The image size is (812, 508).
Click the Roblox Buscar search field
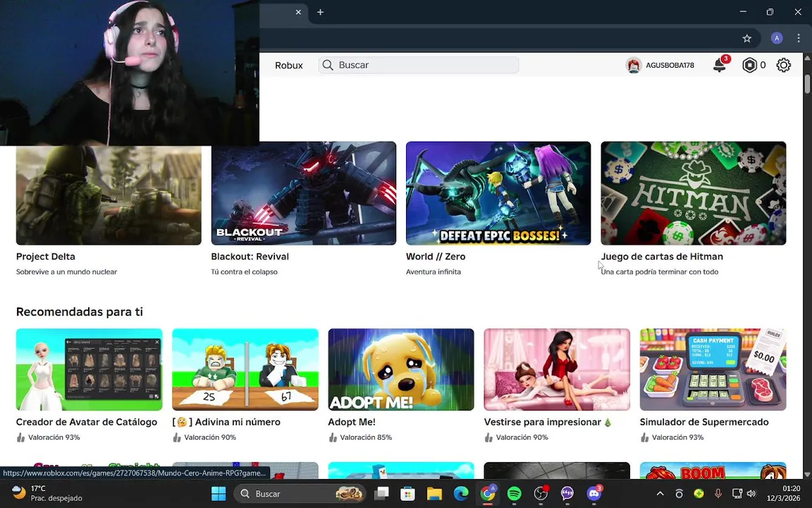coord(419,65)
